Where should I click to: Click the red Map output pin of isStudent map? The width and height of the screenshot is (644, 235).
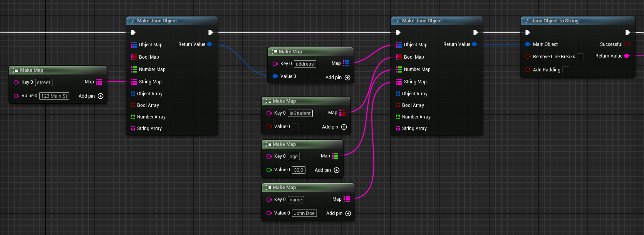pyautogui.click(x=342, y=113)
